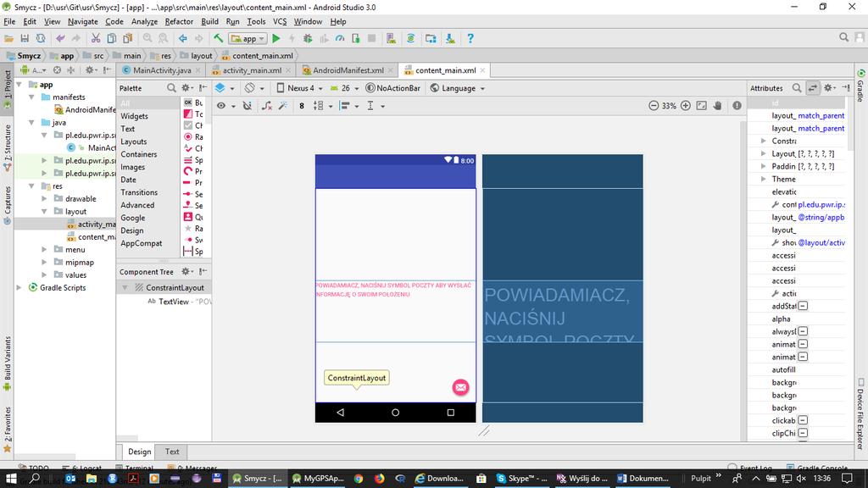The image size is (868, 488).
Task: Toggle the alwaysD attribute checkbox
Action: pyautogui.click(x=803, y=331)
